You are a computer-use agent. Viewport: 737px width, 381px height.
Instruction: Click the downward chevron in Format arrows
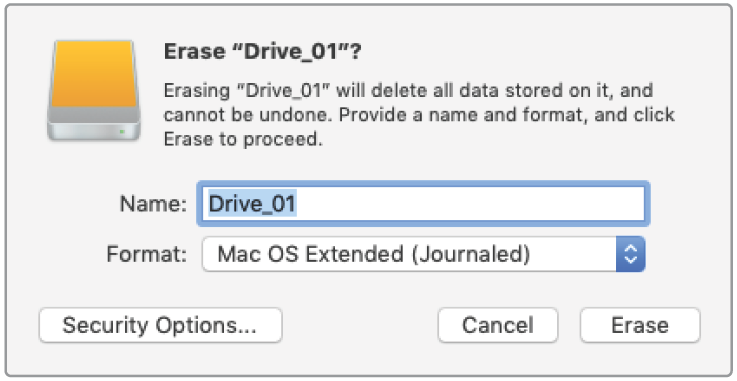pyautogui.click(x=630, y=261)
